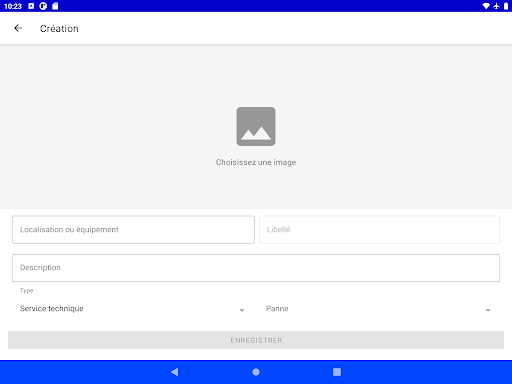Click into the Libellé text field
The width and height of the screenshot is (512, 384).
click(x=379, y=230)
